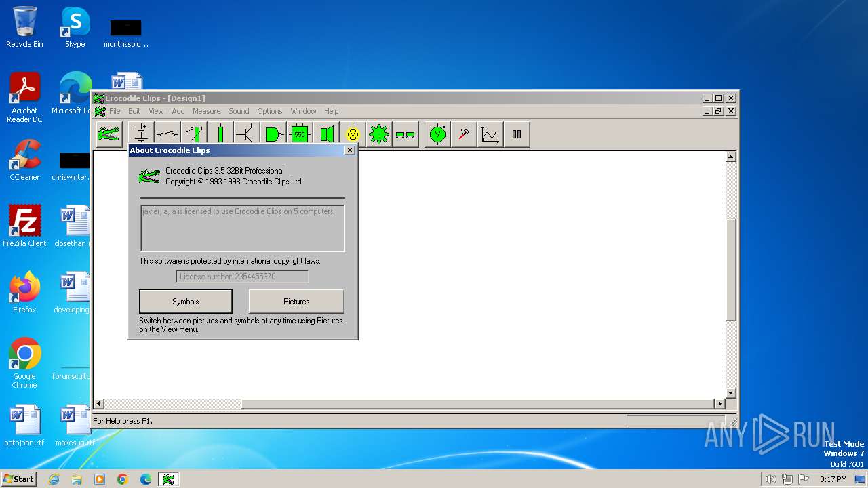Choose the Pictures button
This screenshot has height=488, width=868.
point(296,302)
